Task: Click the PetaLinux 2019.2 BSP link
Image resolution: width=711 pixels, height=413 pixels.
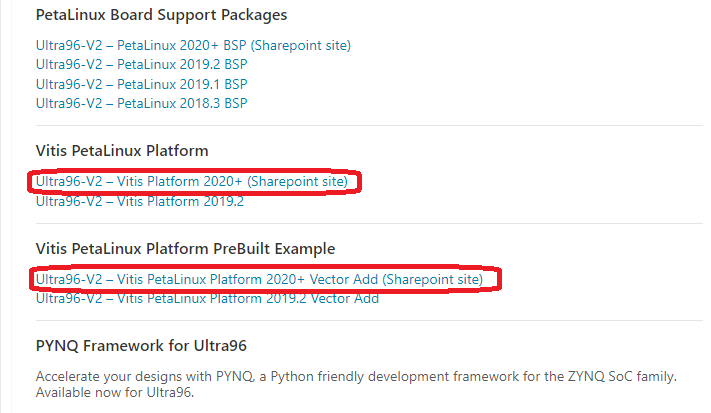Action: click(x=141, y=64)
